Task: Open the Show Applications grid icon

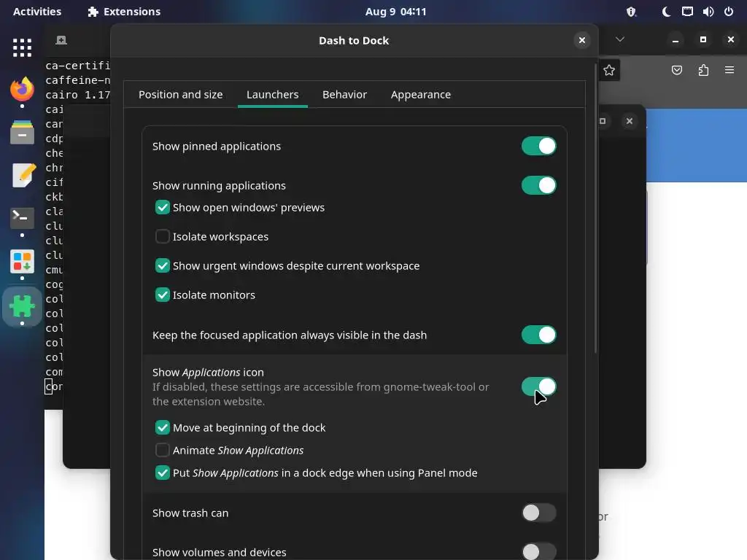Action: click(x=22, y=47)
